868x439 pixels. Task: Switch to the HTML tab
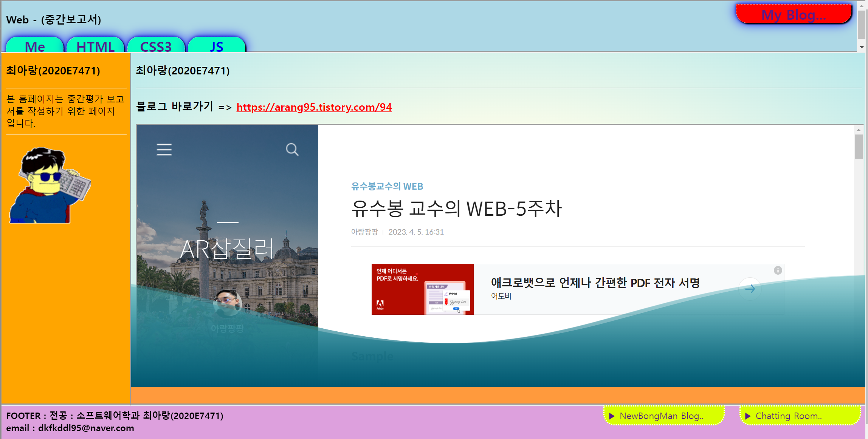coord(95,46)
